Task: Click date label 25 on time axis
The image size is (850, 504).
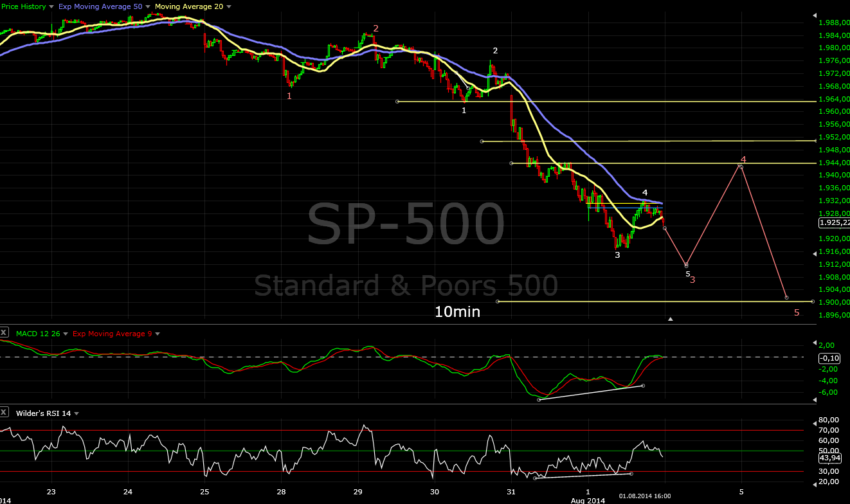Action: 204,492
